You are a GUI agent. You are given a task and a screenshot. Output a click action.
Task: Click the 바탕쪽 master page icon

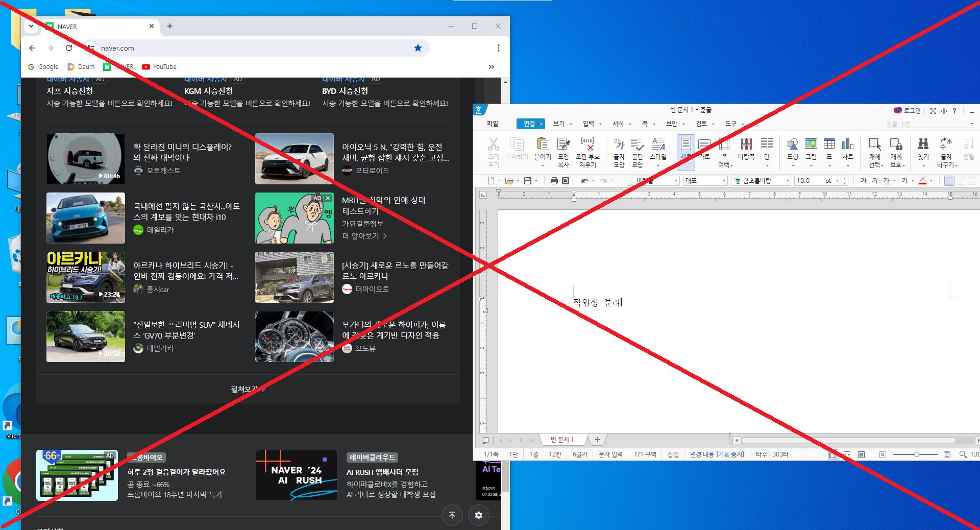(746, 149)
